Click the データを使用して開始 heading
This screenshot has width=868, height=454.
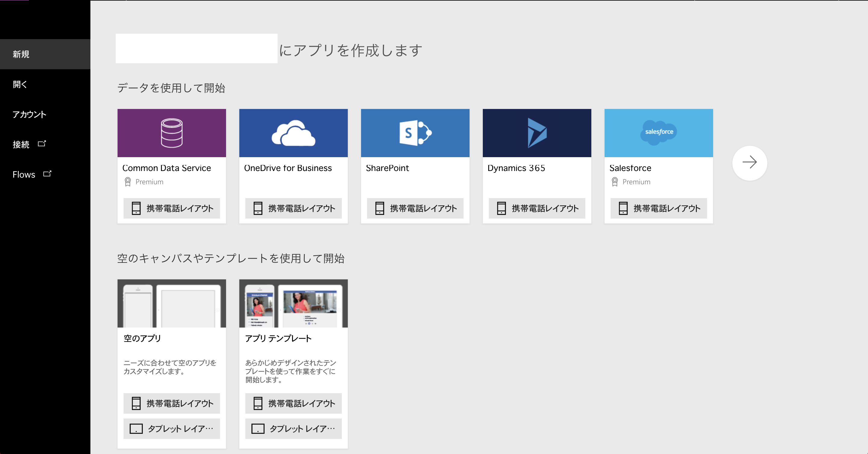(171, 88)
